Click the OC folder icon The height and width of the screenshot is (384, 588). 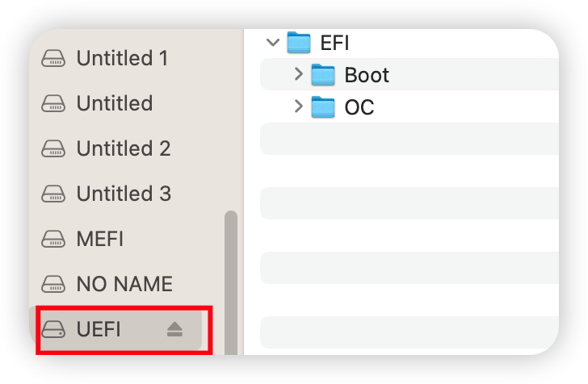(x=323, y=106)
